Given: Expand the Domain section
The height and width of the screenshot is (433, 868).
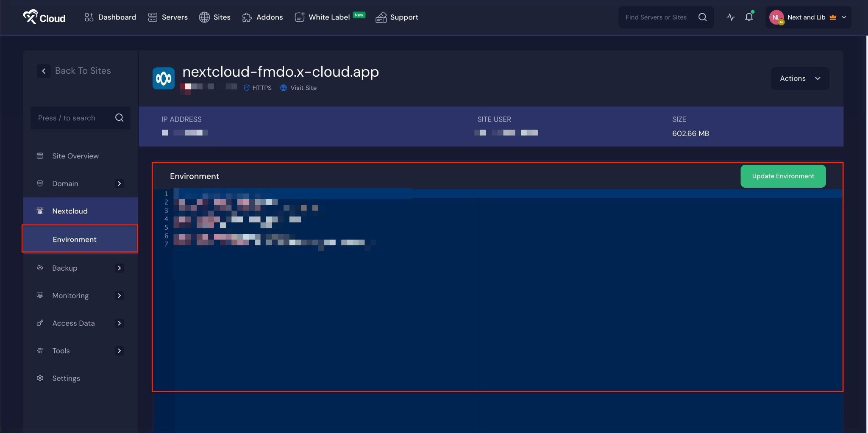Looking at the screenshot, I should click(x=120, y=183).
